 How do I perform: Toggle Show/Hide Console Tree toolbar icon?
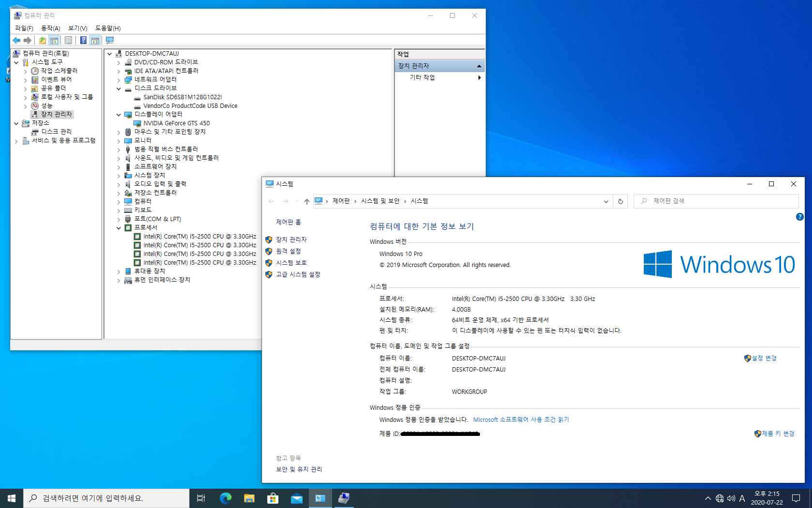(x=54, y=40)
